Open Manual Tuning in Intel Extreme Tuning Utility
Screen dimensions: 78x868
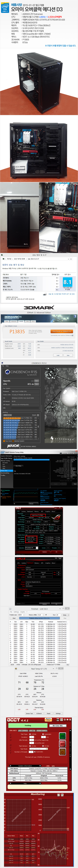5,461
